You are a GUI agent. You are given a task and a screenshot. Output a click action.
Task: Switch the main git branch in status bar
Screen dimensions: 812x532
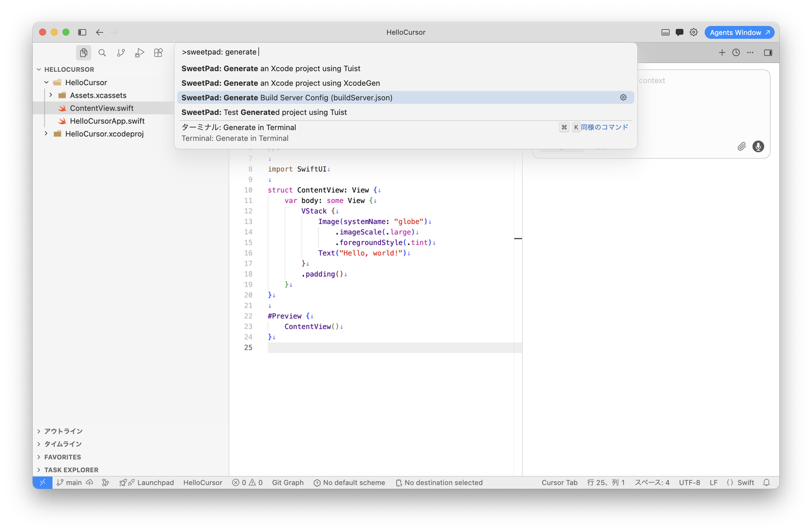tap(69, 482)
